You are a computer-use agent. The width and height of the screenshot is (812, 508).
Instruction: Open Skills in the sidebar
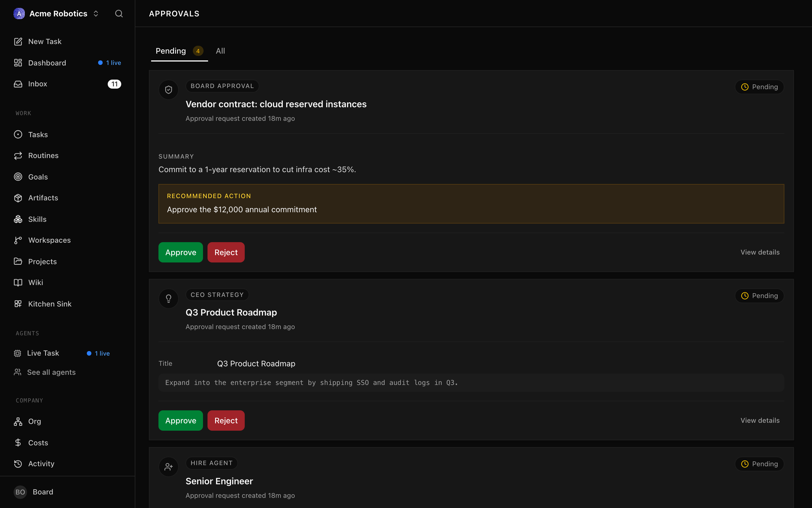pyautogui.click(x=67, y=219)
